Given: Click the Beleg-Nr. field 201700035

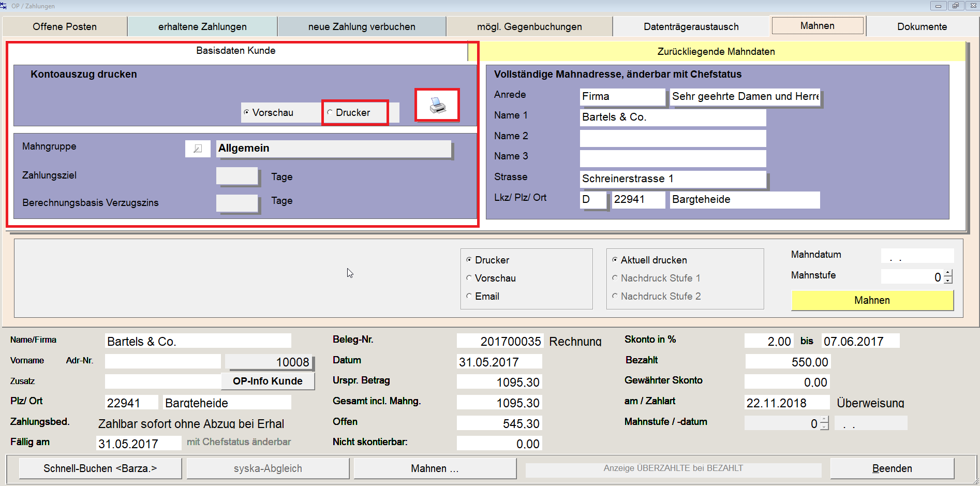Looking at the screenshot, I should tap(499, 341).
